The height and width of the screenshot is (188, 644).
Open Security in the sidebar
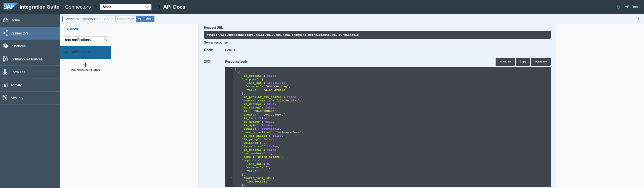[x=30, y=98]
